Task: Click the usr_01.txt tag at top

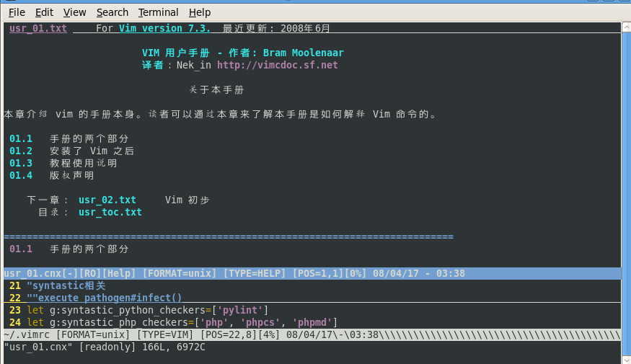Action: (38, 28)
